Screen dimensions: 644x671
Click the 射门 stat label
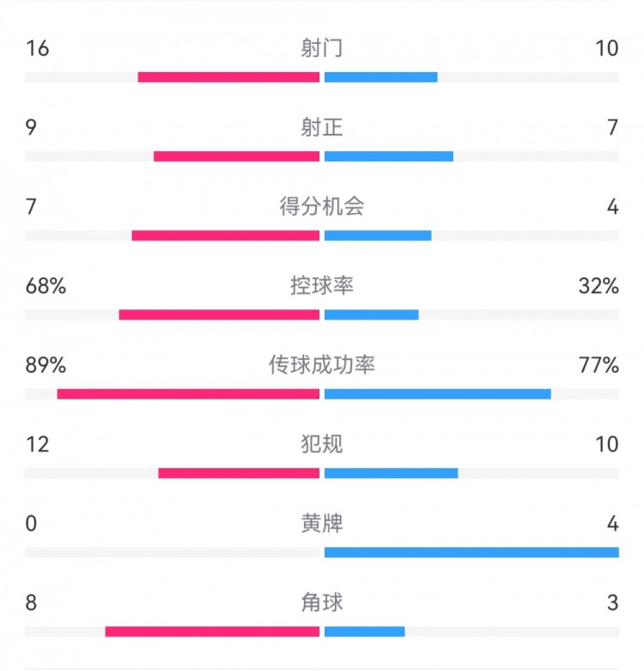tap(322, 49)
